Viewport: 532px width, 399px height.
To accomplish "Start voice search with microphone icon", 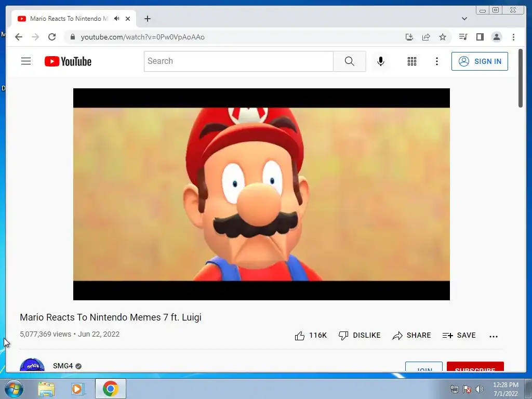I will coord(381,61).
